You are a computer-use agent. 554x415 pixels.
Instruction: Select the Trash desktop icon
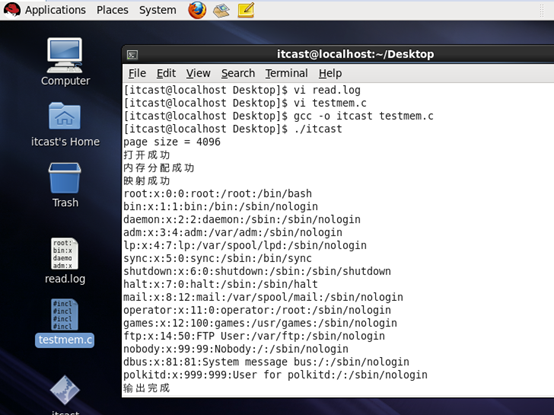pyautogui.click(x=65, y=178)
